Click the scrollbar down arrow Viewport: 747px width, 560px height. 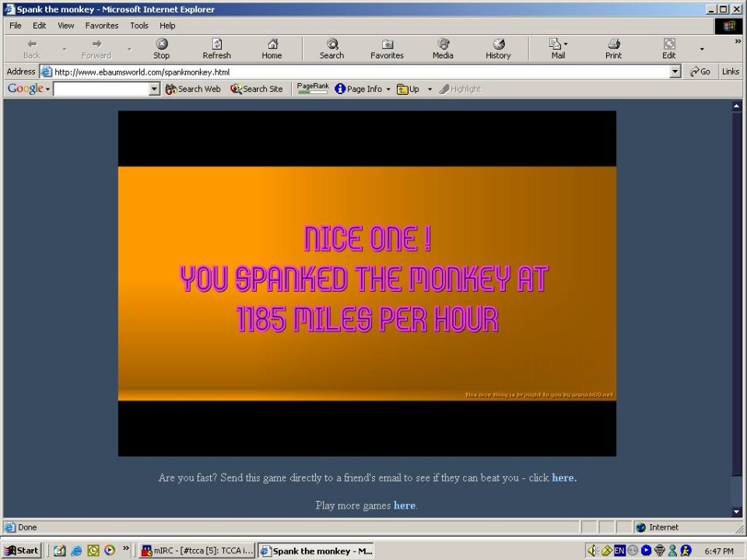click(737, 513)
